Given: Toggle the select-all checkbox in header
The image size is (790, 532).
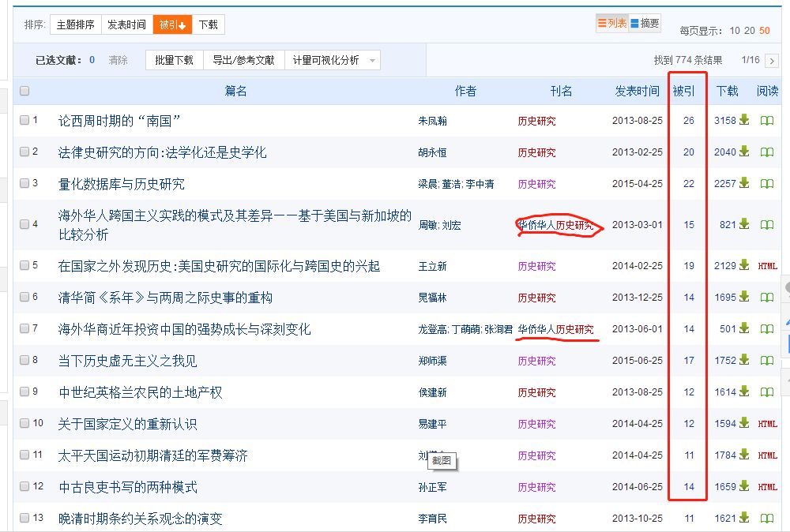Looking at the screenshot, I should tap(24, 92).
